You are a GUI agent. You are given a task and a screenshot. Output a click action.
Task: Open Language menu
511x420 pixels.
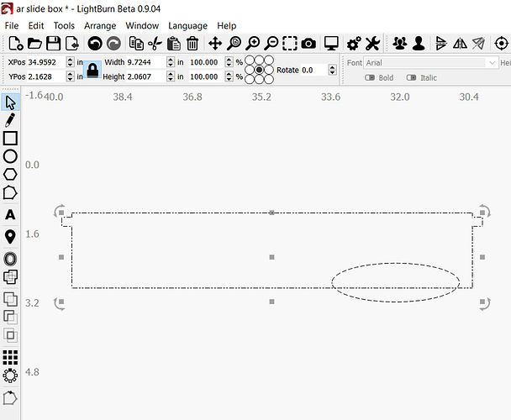pyautogui.click(x=187, y=25)
